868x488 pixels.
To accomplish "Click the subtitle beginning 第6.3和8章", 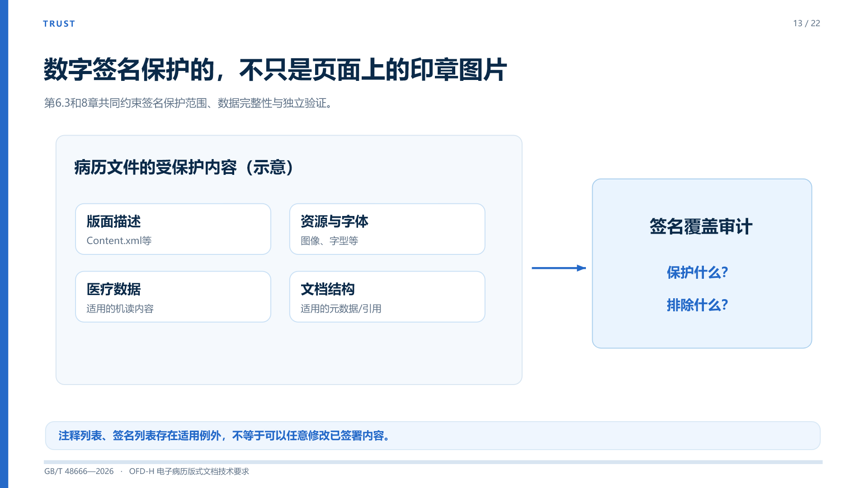I will point(189,103).
